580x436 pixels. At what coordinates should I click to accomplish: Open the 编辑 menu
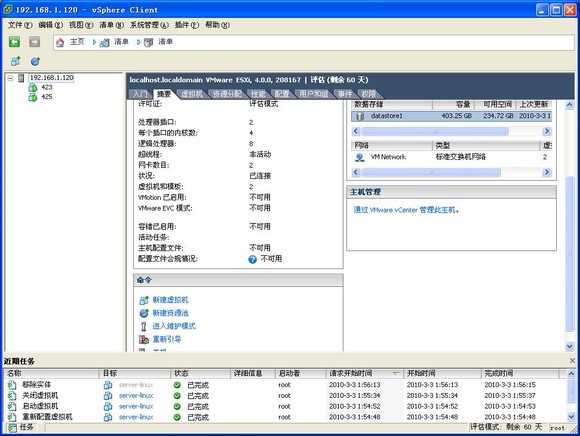[51, 25]
